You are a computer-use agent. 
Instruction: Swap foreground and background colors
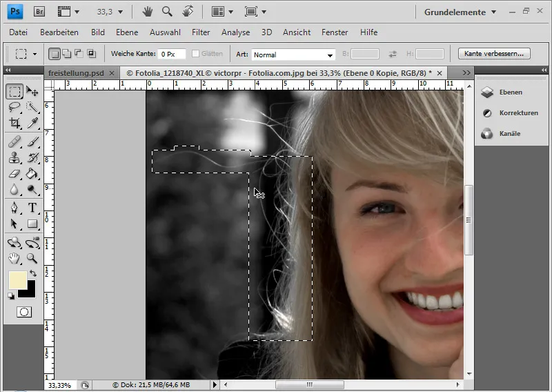coord(33,273)
